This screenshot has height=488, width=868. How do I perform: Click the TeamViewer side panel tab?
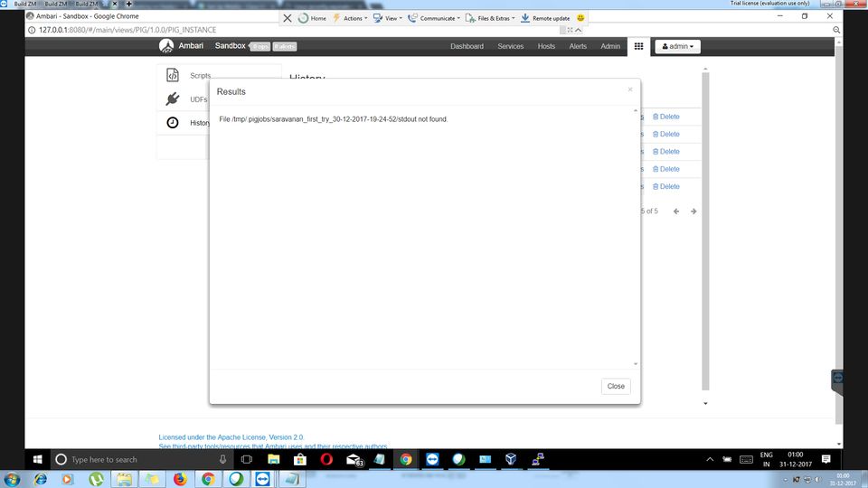pyautogui.click(x=837, y=381)
